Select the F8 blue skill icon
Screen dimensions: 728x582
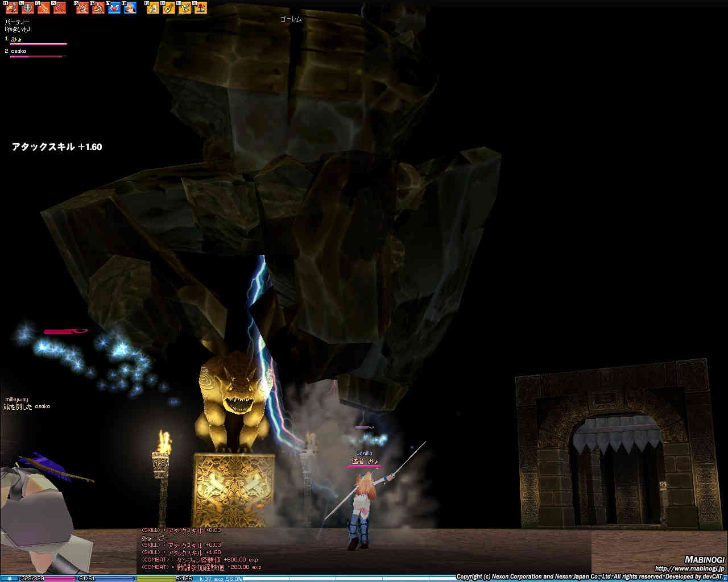(x=130, y=8)
